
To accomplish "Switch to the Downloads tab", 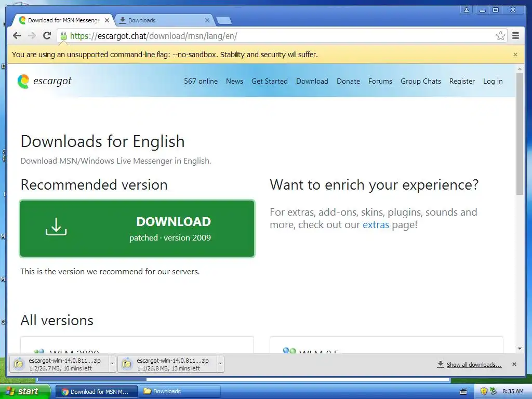I will [165, 20].
